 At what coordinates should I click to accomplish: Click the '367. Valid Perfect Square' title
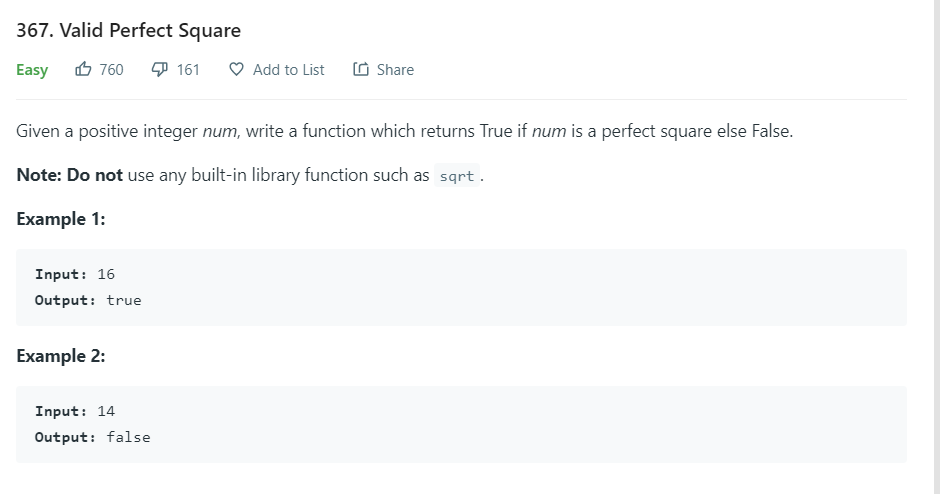point(128,30)
